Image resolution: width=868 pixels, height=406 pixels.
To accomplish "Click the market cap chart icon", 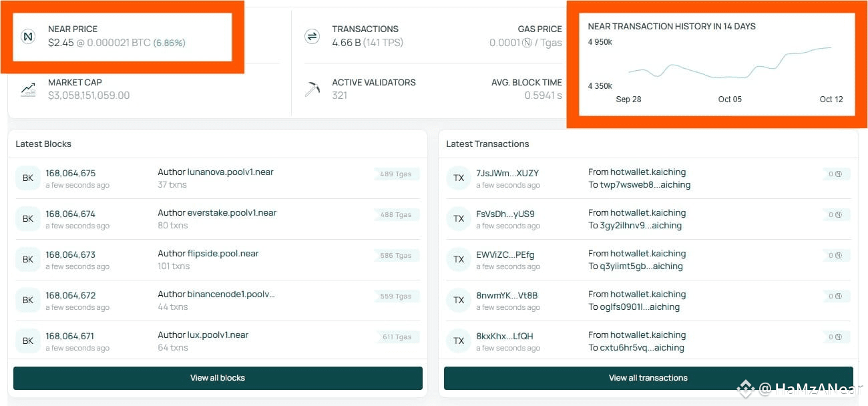I will click(28, 89).
